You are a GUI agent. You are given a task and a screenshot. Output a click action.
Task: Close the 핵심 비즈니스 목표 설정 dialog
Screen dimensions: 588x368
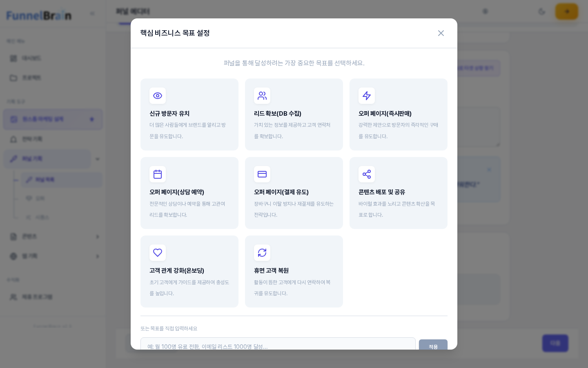click(x=441, y=33)
